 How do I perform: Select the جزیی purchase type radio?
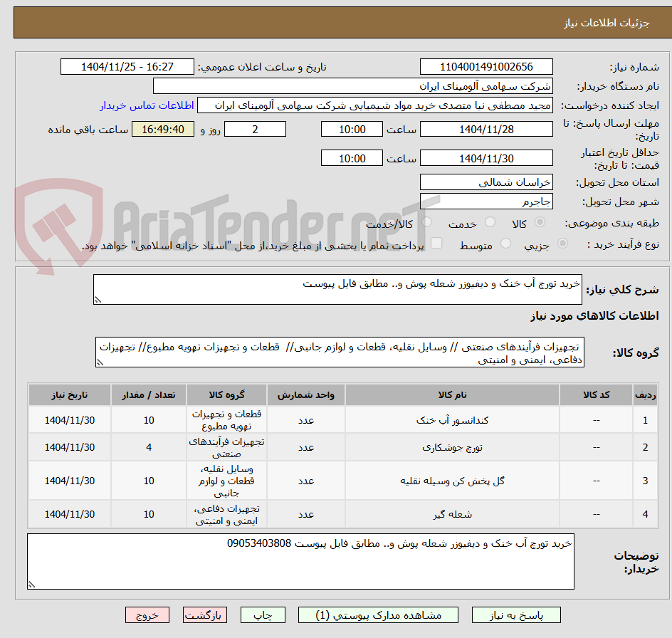click(x=562, y=244)
